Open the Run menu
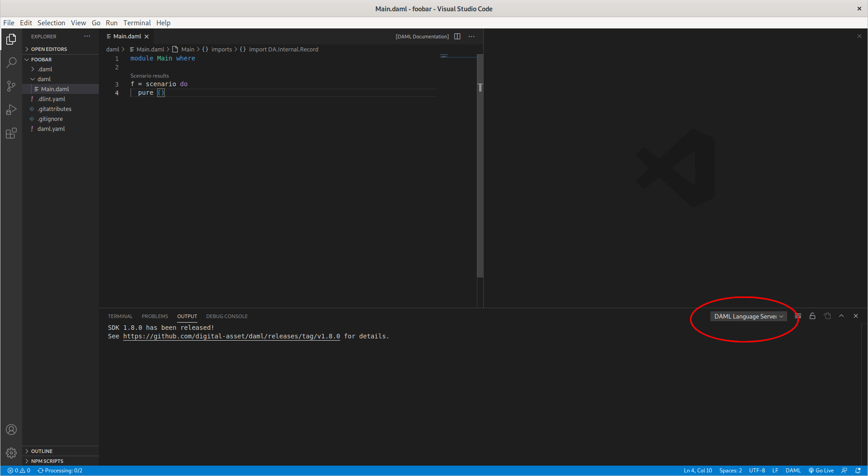This screenshot has height=476, width=868. coord(112,23)
